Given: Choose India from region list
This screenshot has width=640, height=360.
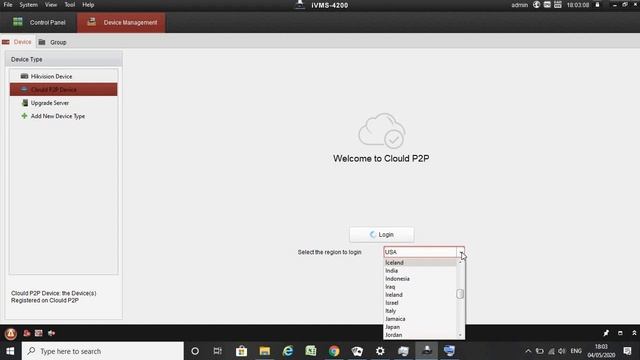Looking at the screenshot, I should pos(420,271).
